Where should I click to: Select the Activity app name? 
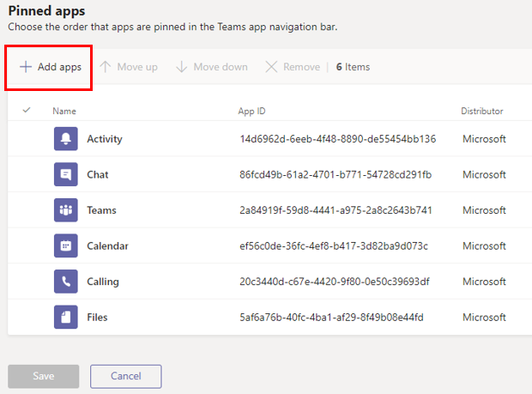[x=105, y=139]
